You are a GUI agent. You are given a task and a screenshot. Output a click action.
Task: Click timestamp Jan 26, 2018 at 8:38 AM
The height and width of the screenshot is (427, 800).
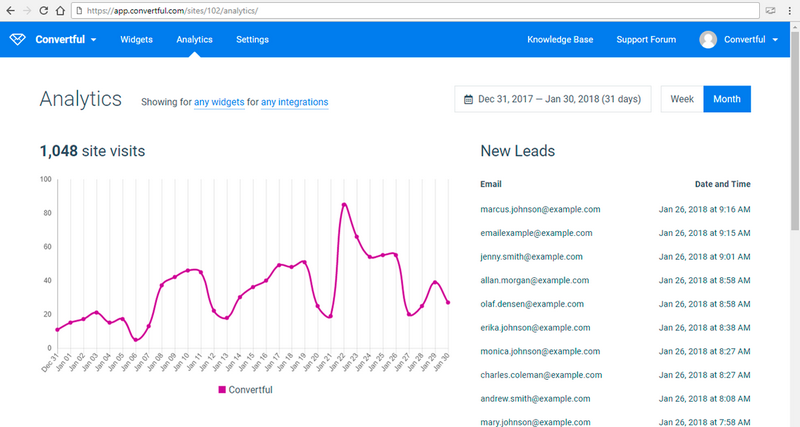(x=704, y=328)
